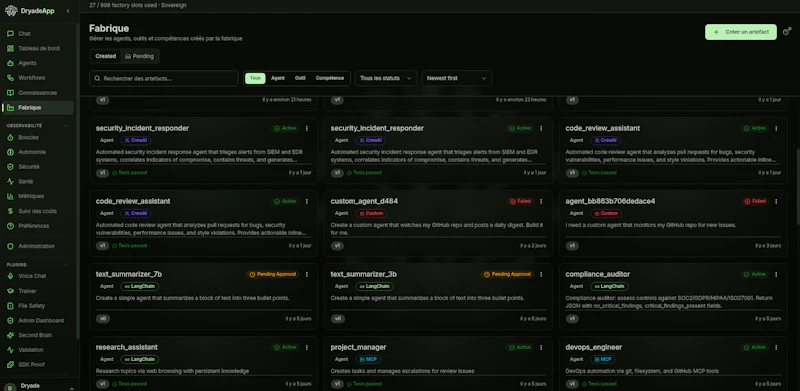Open SDK Proof plugin
Screen dimensions: 800x391
tap(38, 365)
